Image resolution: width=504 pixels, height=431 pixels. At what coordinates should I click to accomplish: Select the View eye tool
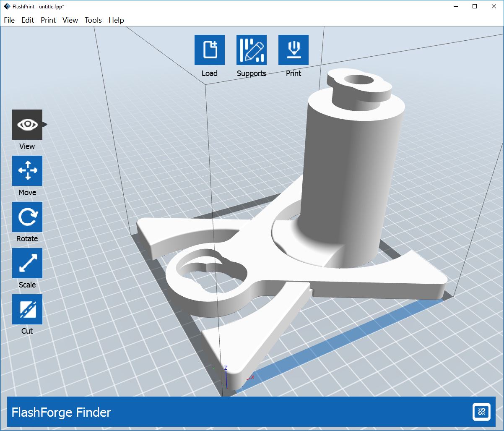(x=27, y=125)
